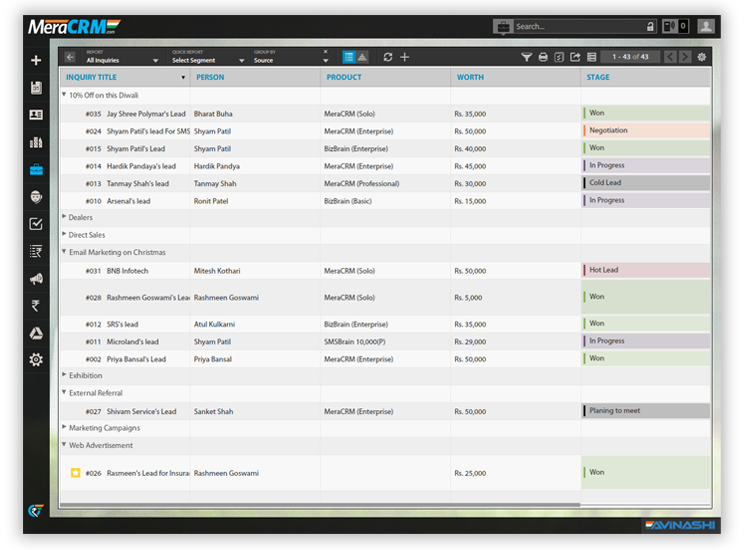Click the Hot Lead stage for inquiry #031
750x550 pixels.
pos(646,270)
